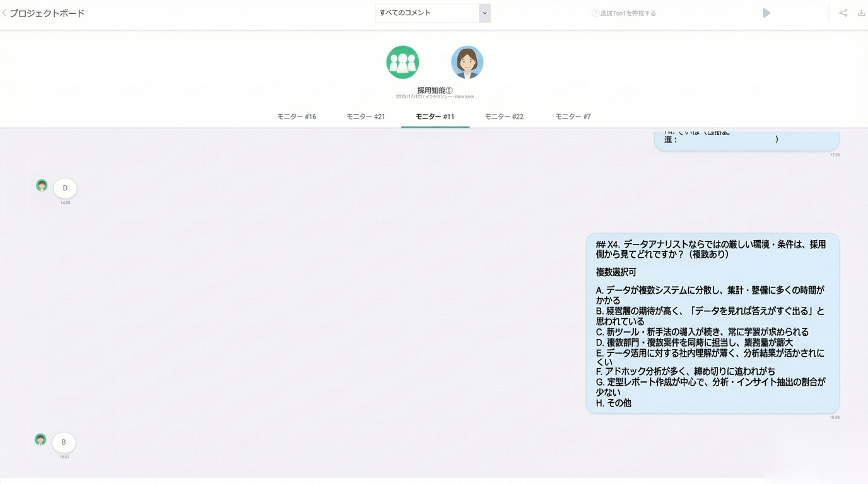Click the chevron arrow on the comments filter
The image size is (868, 484).
[484, 13]
